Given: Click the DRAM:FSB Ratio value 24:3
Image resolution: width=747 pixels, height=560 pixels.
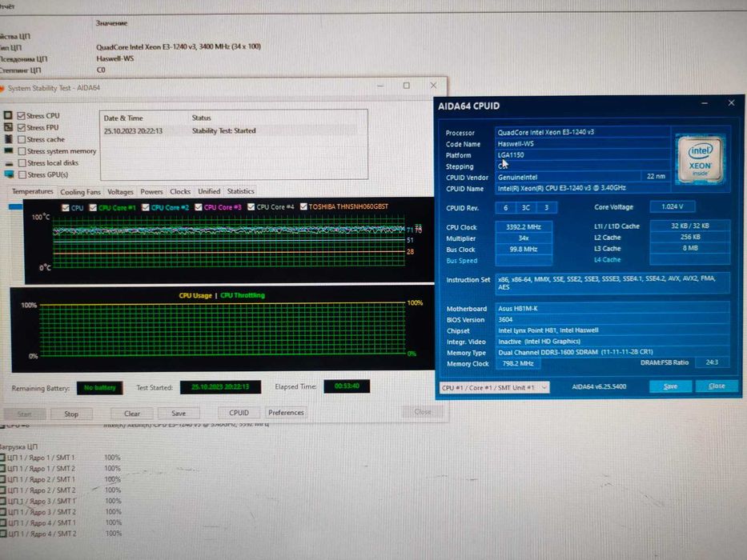Looking at the screenshot, I should 712,362.
